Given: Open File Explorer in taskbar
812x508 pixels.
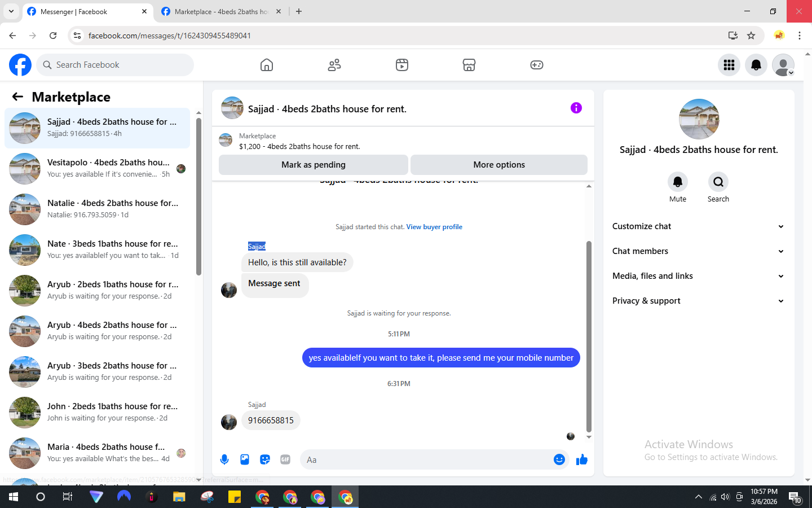Looking at the screenshot, I should [179, 497].
